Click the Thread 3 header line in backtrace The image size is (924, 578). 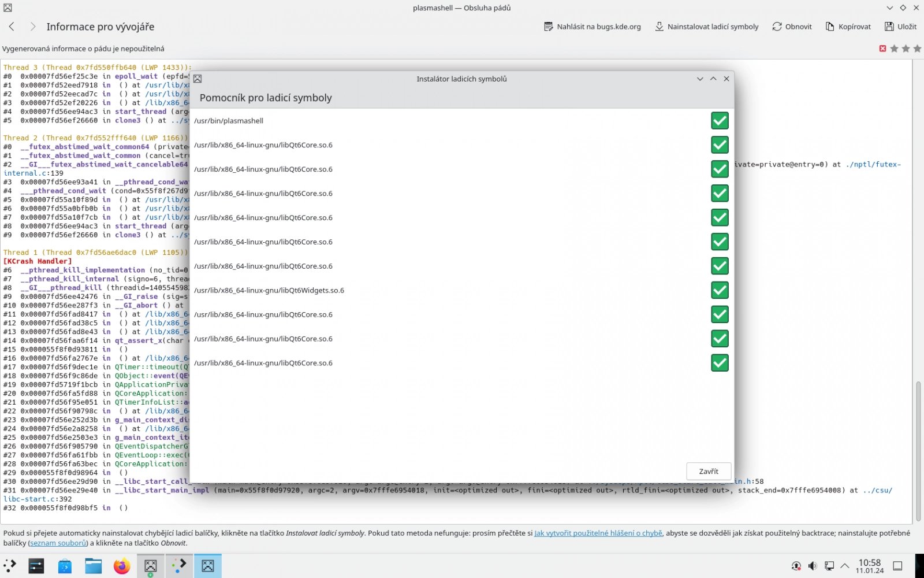click(x=97, y=67)
